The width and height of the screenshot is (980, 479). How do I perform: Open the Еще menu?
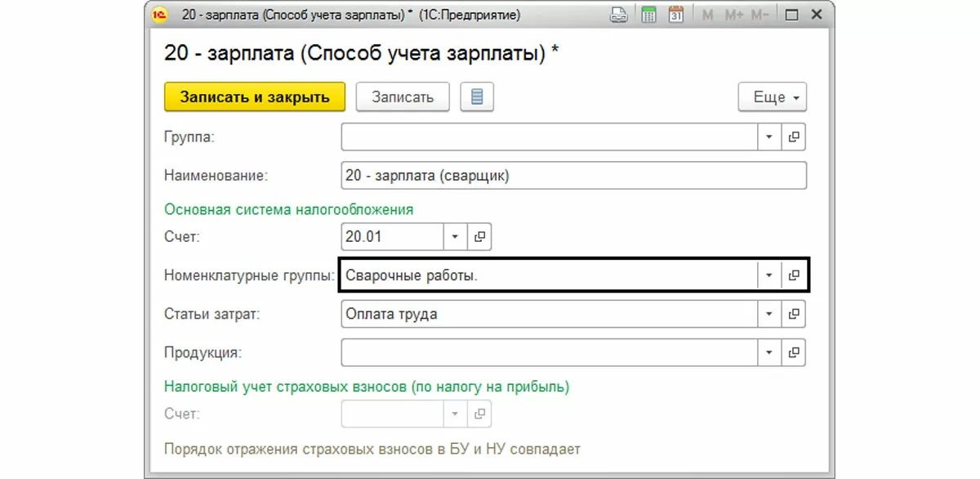[773, 97]
